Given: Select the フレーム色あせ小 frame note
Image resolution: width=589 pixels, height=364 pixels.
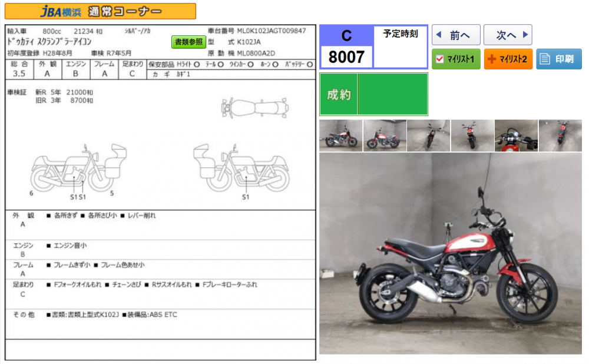Looking at the screenshot, I should pos(123,265).
